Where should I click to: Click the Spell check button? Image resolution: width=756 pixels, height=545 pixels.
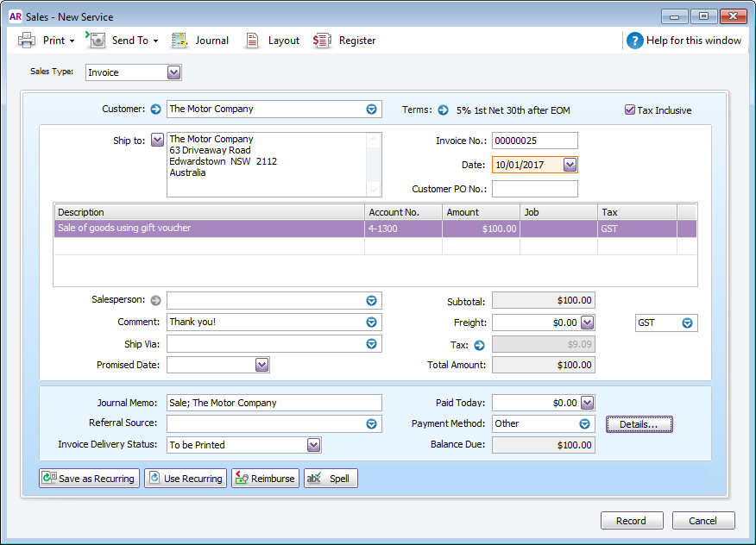point(331,479)
